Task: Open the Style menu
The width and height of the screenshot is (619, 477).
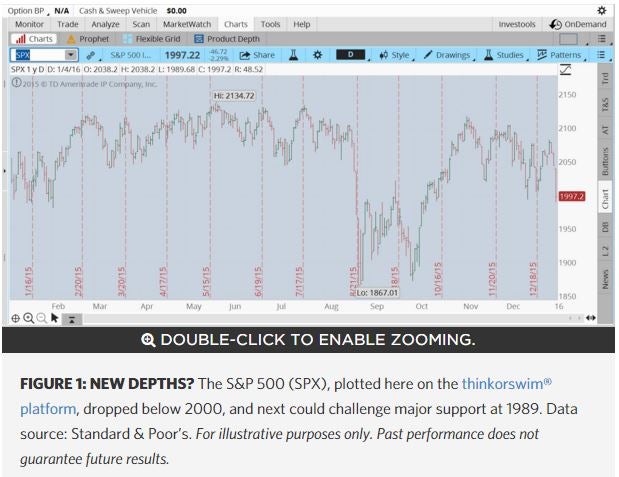Action: [395, 55]
